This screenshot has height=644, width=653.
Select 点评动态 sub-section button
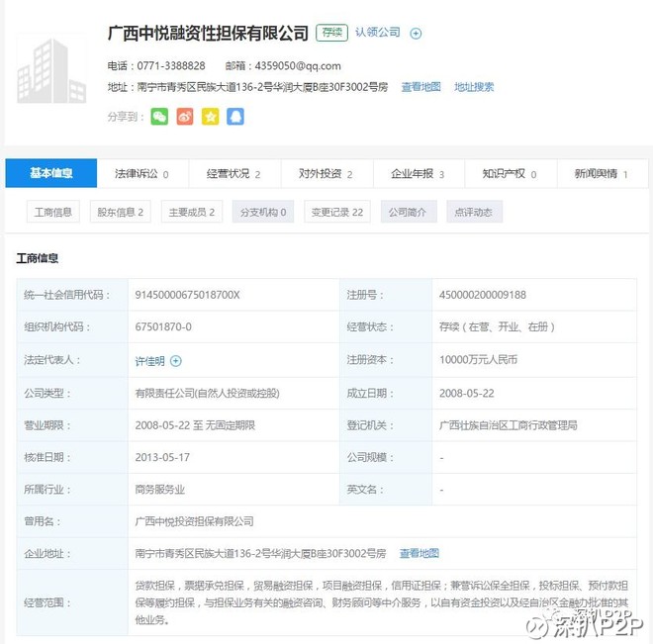click(x=474, y=212)
